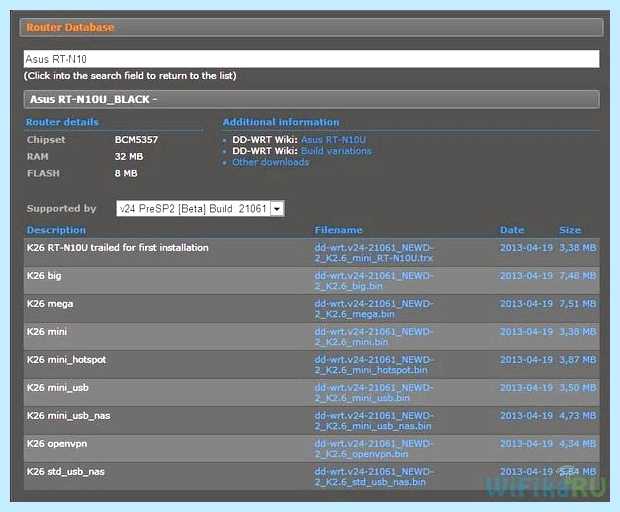Viewport: 620px width, 512px height.
Task: Download the K2.6_mini.bin firmware file
Action: pos(374,337)
